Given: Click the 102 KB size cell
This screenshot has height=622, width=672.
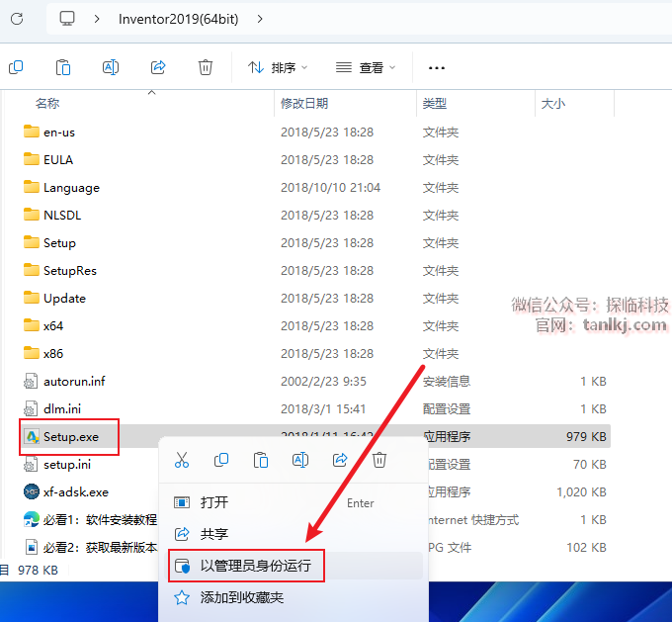Looking at the screenshot, I should point(586,548).
